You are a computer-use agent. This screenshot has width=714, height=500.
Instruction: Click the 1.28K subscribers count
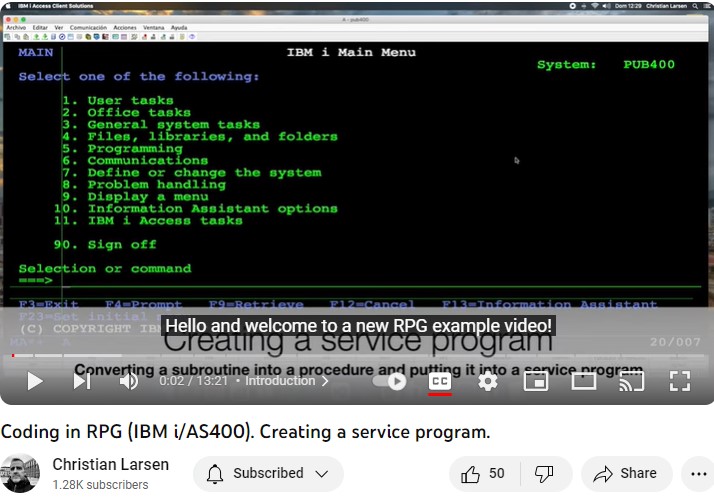click(x=101, y=485)
